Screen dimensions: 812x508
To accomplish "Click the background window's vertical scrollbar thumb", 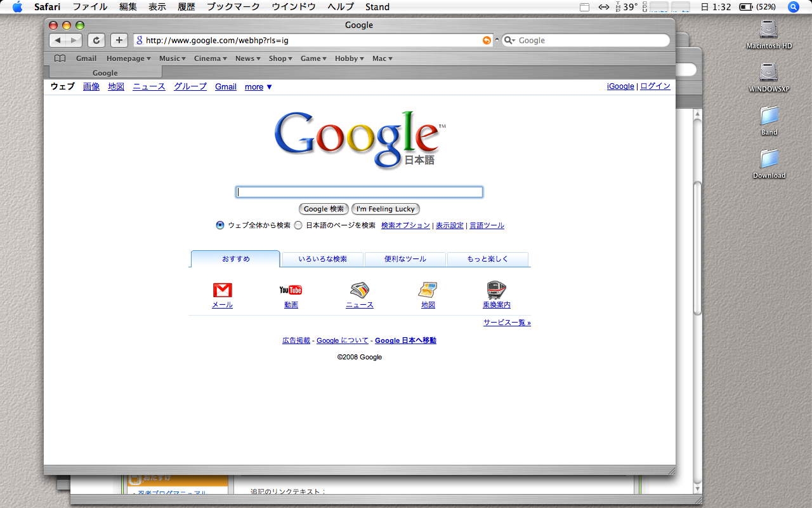I will click(x=698, y=248).
